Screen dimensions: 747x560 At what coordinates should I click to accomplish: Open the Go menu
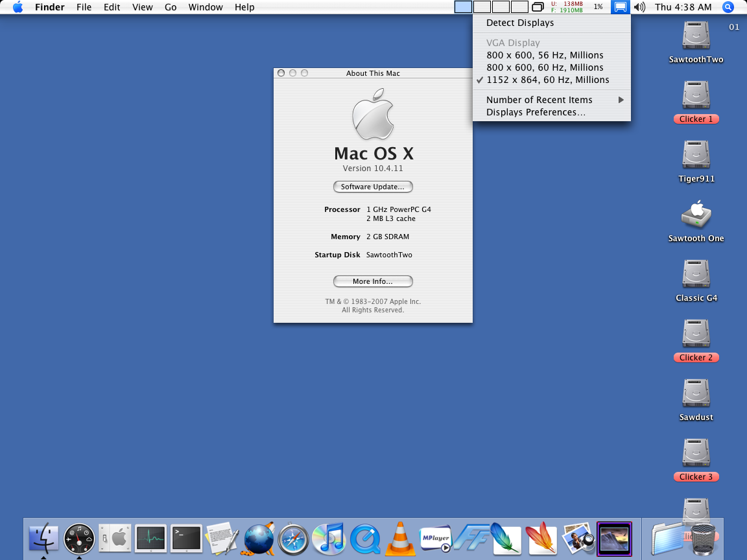[171, 7]
